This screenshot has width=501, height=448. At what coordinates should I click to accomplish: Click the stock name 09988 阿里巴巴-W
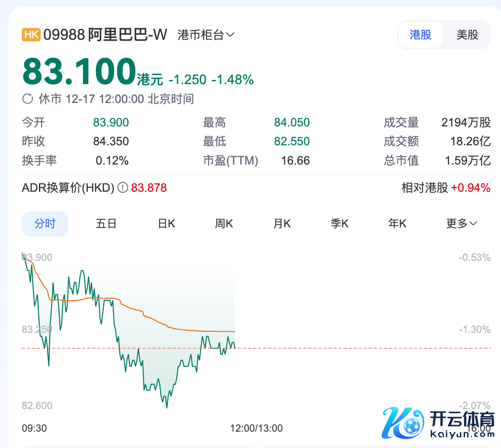click(x=105, y=34)
